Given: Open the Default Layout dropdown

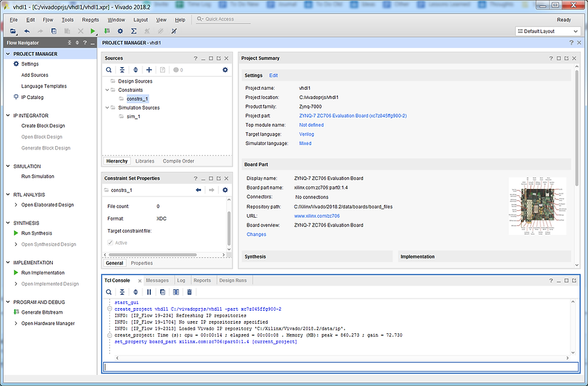Looking at the screenshot, I should 546,30.
